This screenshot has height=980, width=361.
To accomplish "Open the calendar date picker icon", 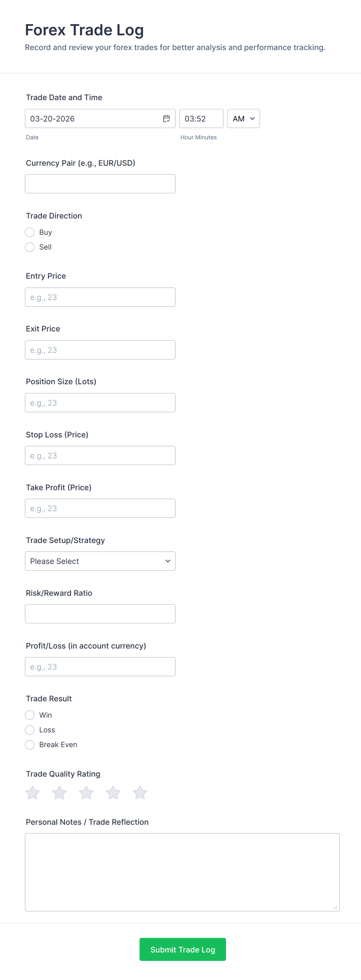I will tap(166, 119).
